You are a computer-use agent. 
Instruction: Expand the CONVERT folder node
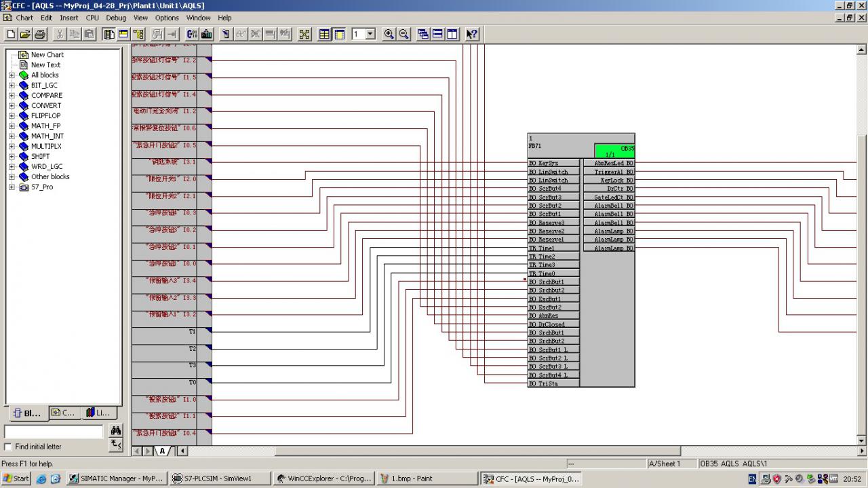pyautogui.click(x=12, y=106)
